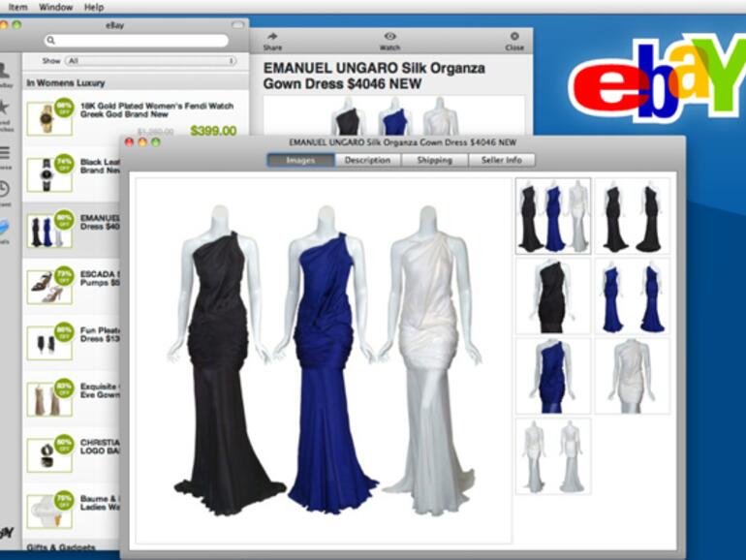Select the blue dress close-up thumbnail

[553, 376]
